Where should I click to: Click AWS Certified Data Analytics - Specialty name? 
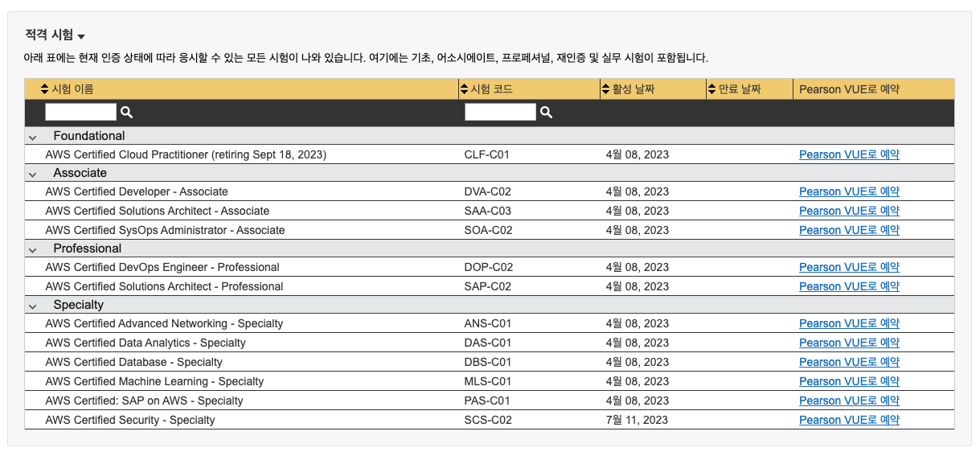146,343
